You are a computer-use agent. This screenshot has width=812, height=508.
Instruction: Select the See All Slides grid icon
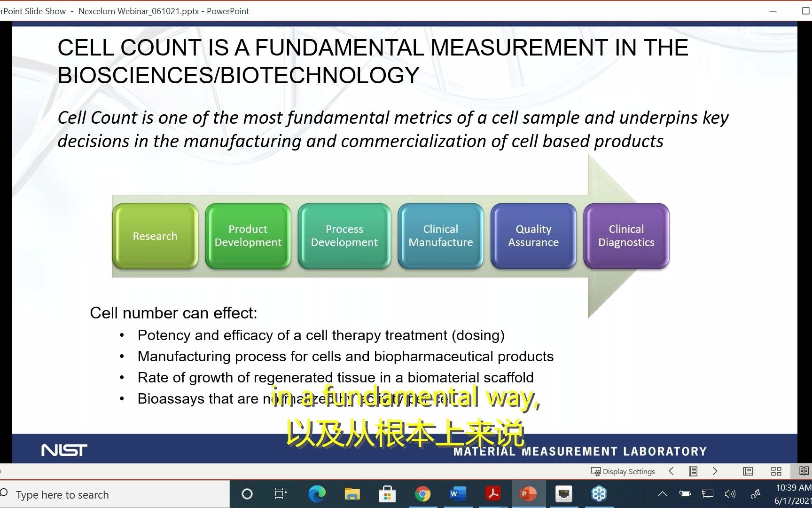click(x=776, y=471)
